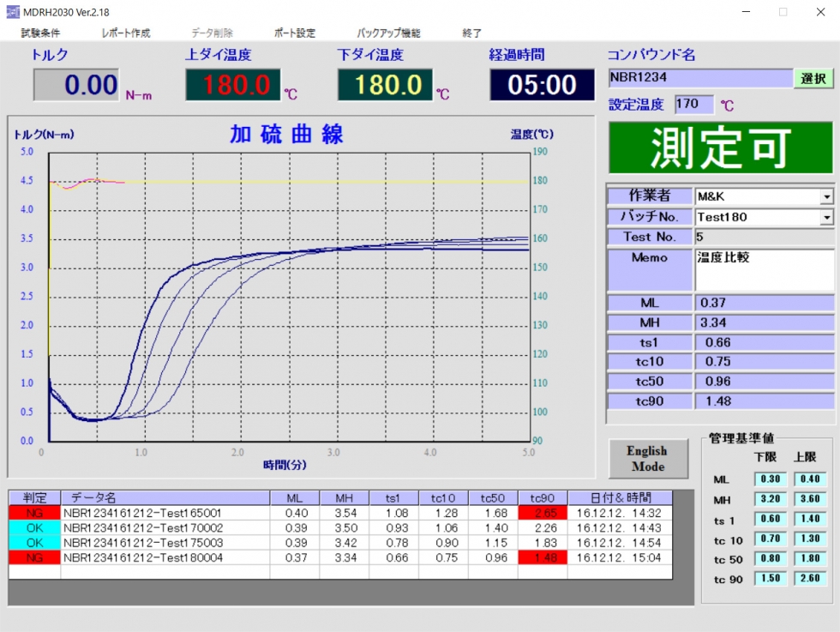This screenshot has width=840, height=632.
Task: Open the バックアップ機能 menu
Action: point(388,33)
